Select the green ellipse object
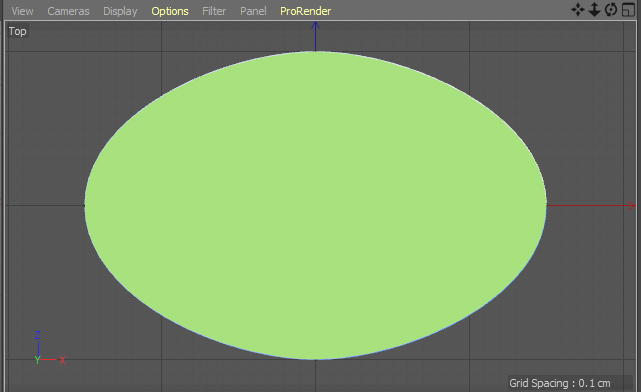This screenshot has height=392, width=641. (315, 206)
